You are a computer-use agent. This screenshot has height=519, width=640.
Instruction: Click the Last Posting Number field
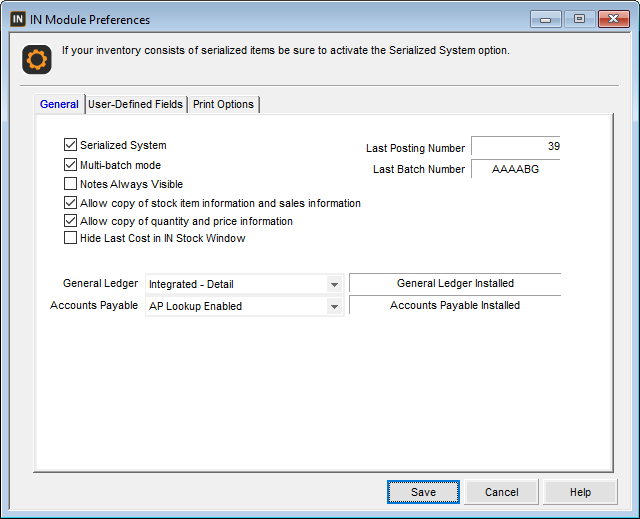coord(515,147)
